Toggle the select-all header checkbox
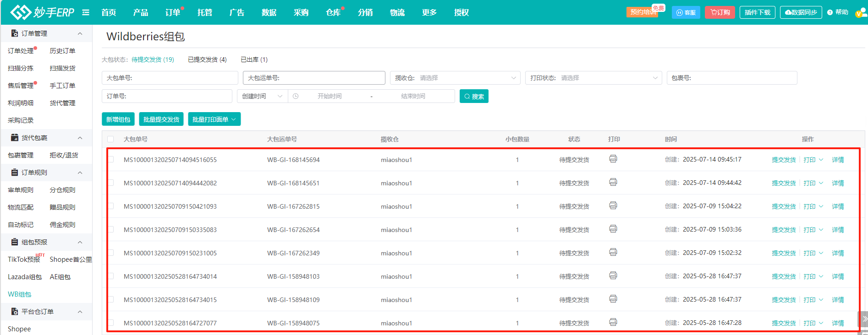Screen dimensions: 868x335 pos(110,139)
